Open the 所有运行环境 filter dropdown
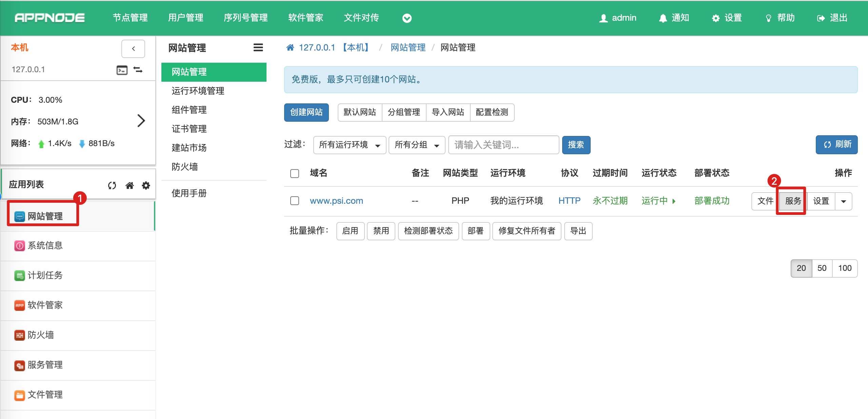The height and width of the screenshot is (419, 868). click(x=349, y=145)
